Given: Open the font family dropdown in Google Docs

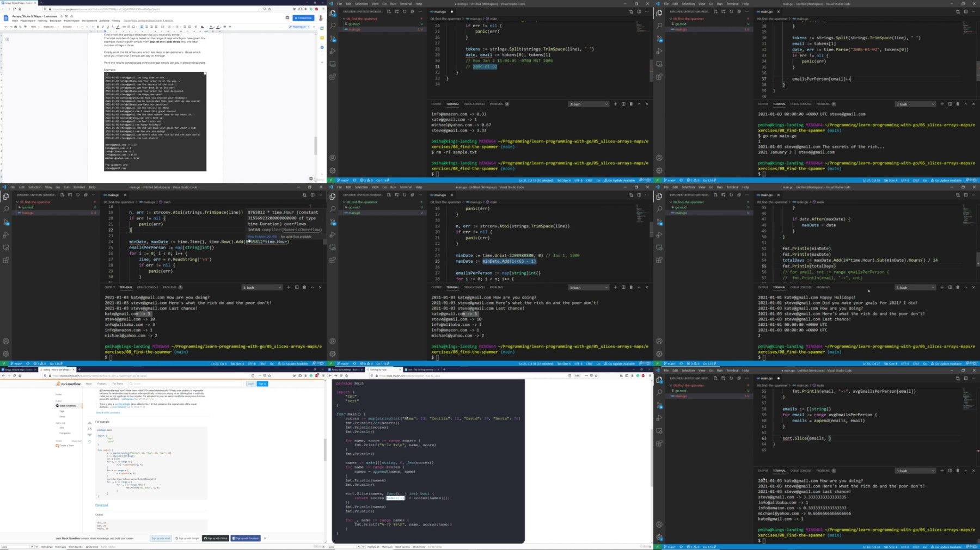Looking at the screenshot, I should [x=68, y=27].
